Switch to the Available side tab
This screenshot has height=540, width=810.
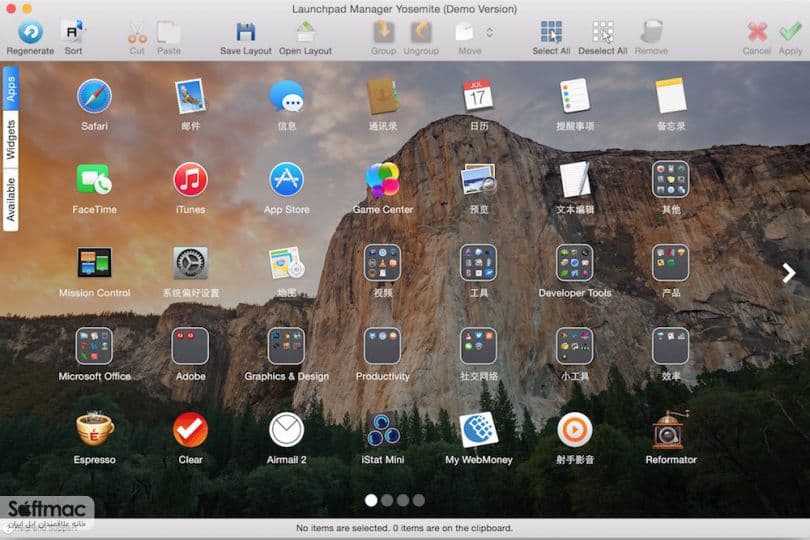pyautogui.click(x=11, y=199)
